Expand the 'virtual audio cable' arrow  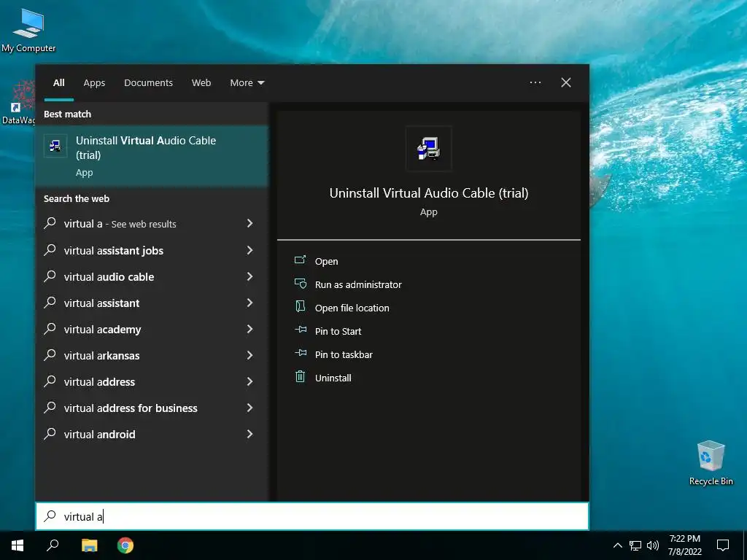point(249,276)
